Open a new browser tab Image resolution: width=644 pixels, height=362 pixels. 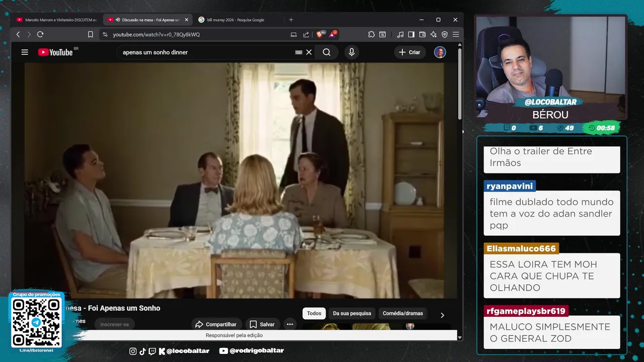[x=291, y=20]
